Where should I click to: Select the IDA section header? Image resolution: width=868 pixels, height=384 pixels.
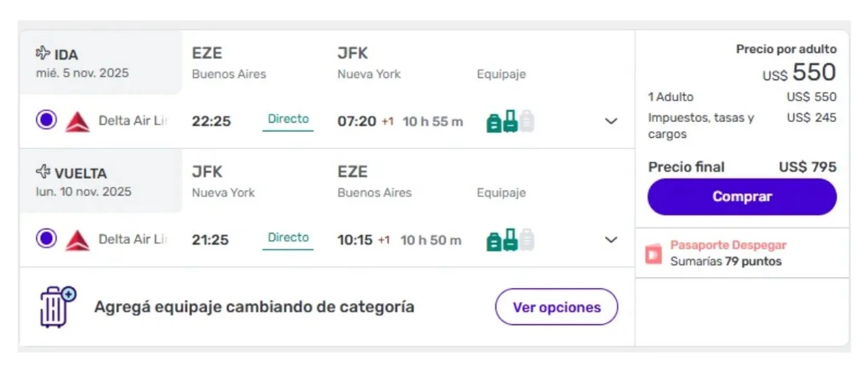click(66, 54)
